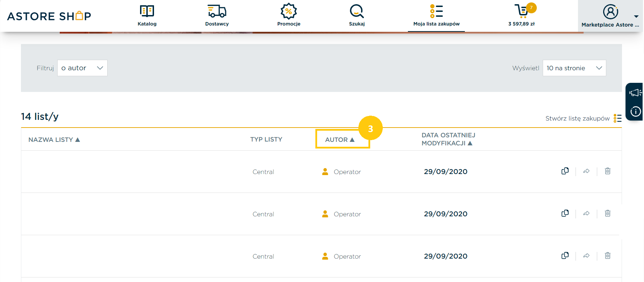644x282 pixels.
Task: Open the Katalog menu label
Action: click(147, 24)
